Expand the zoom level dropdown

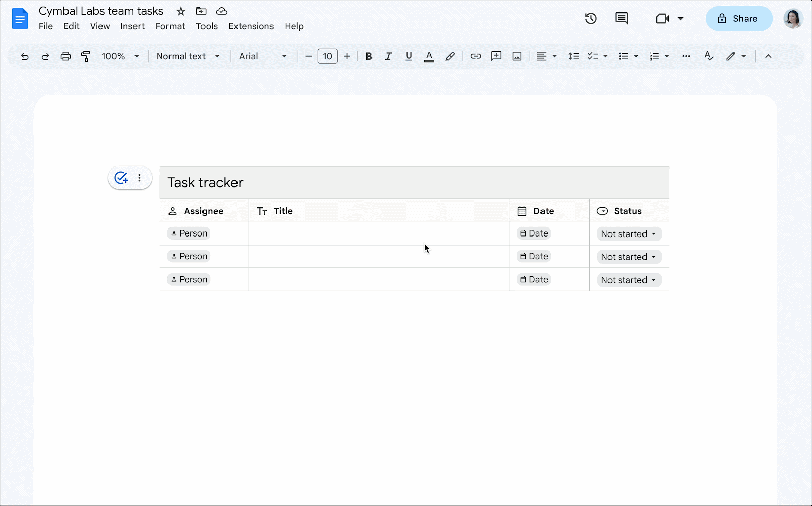[x=136, y=56]
